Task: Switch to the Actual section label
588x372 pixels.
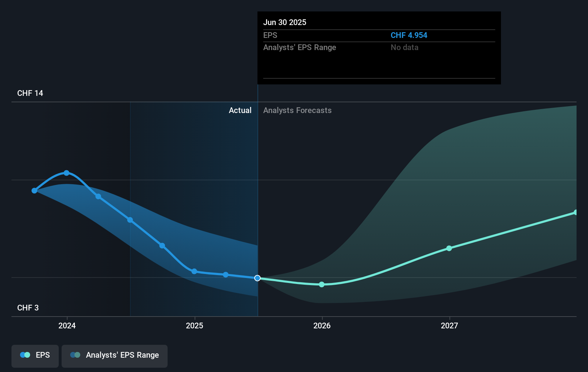Action: [x=240, y=110]
